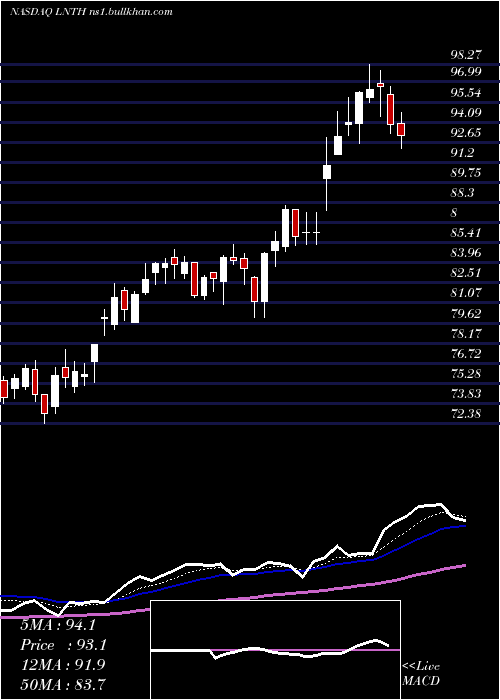This screenshot has width=500, height=700.
Task: Click the 5MA : 94.1 readout
Action: point(58,625)
